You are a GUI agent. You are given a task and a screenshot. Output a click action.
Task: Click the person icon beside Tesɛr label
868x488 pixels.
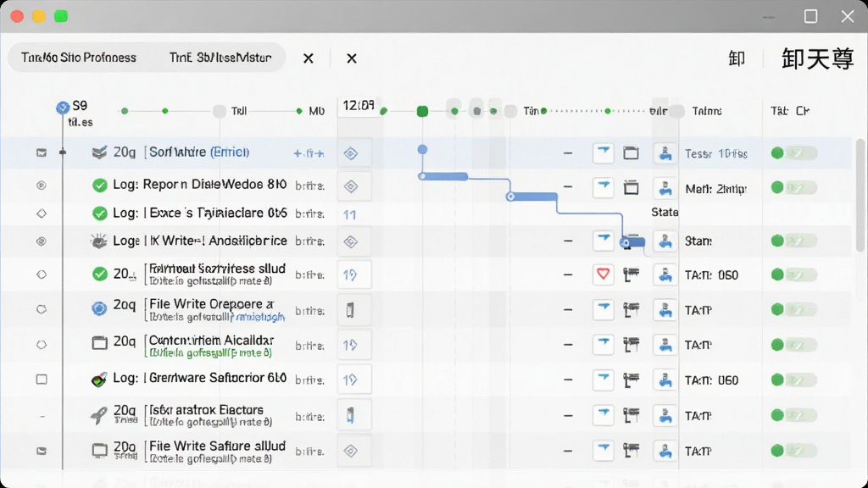pyautogui.click(x=665, y=153)
